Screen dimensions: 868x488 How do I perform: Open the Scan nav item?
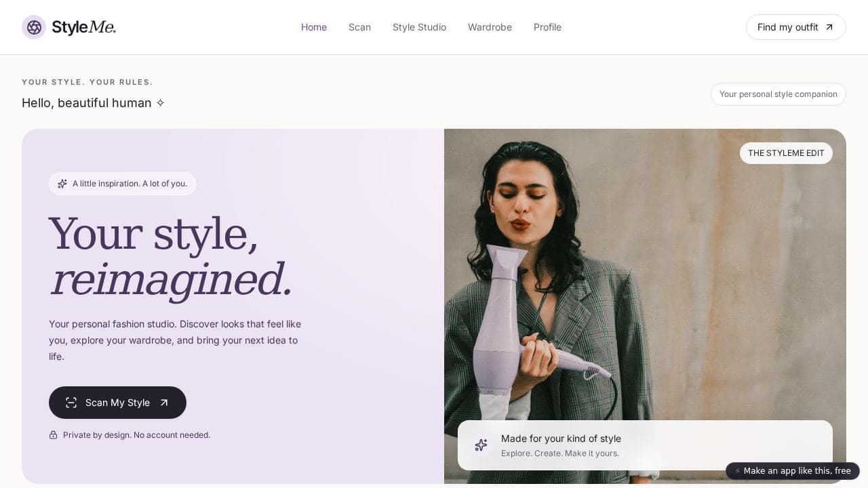point(359,27)
